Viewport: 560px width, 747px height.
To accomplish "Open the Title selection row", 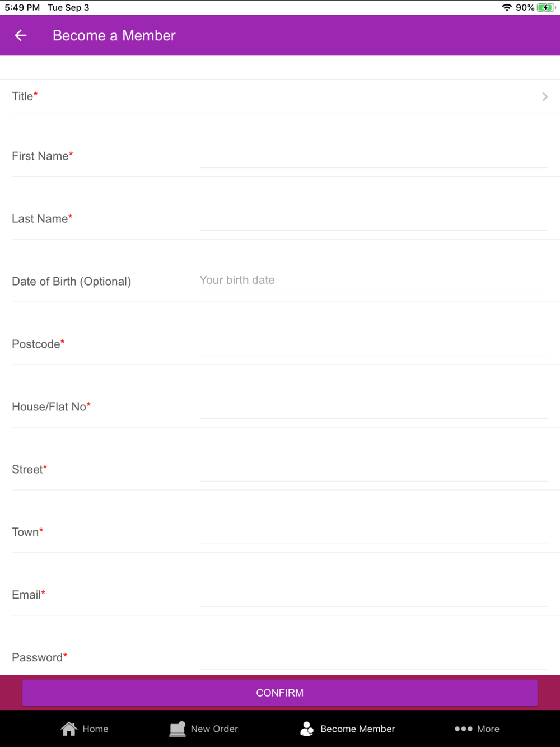I will click(280, 96).
